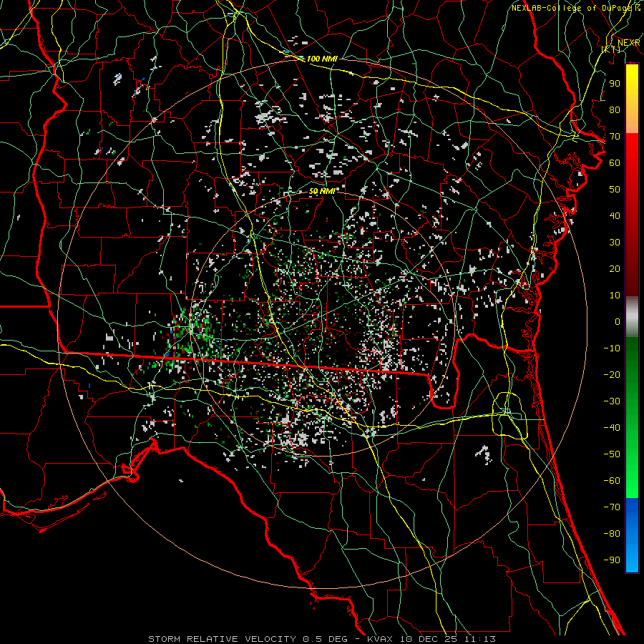Click the 50 value on the velocity scale
644x644 pixels.
615,190
